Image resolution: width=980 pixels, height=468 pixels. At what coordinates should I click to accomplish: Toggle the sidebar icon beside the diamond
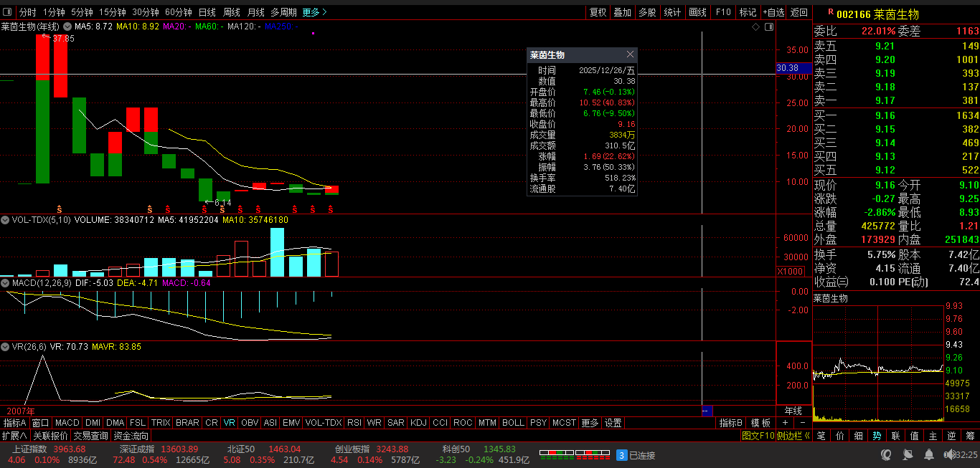pos(768,27)
